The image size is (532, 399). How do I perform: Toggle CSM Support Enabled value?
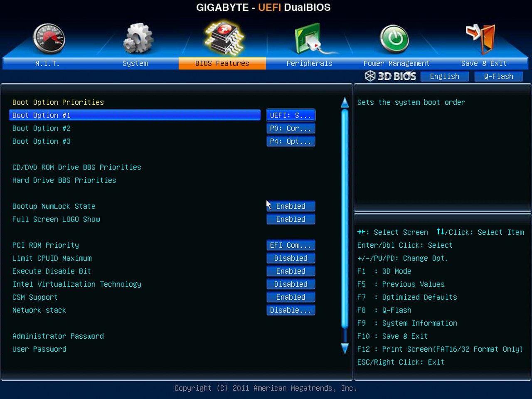(x=291, y=297)
